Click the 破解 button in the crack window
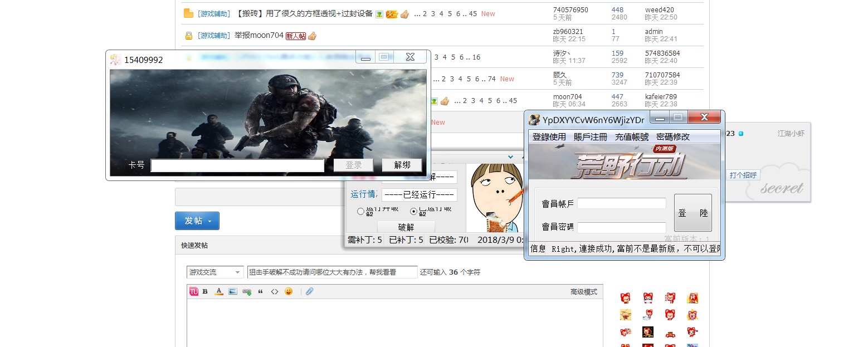This screenshot has width=868, height=347. point(406,227)
